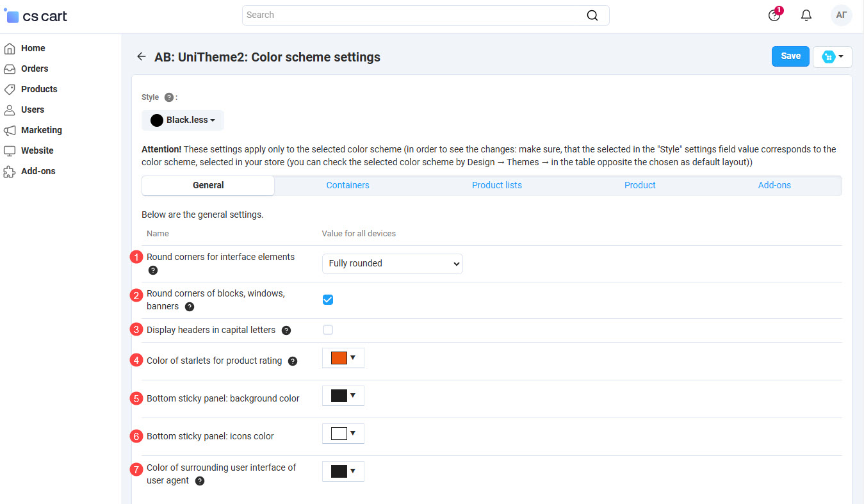Open Add-ons in the left sidebar

[x=38, y=171]
